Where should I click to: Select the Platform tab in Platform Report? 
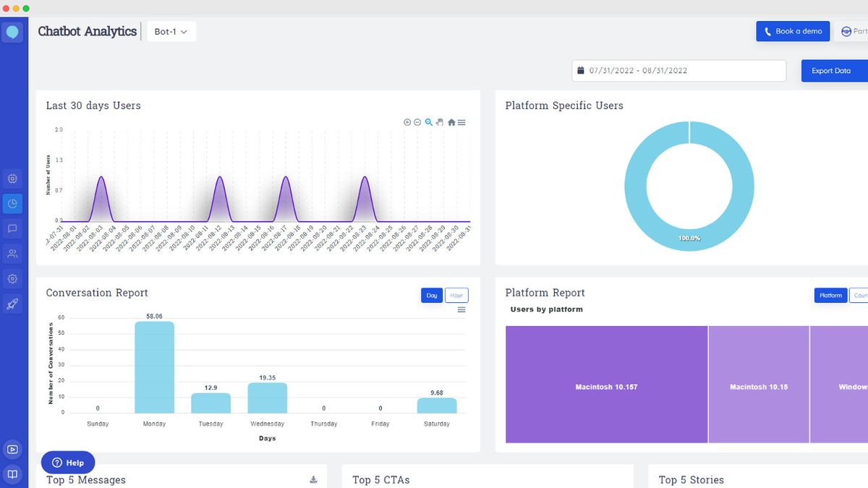coord(830,295)
